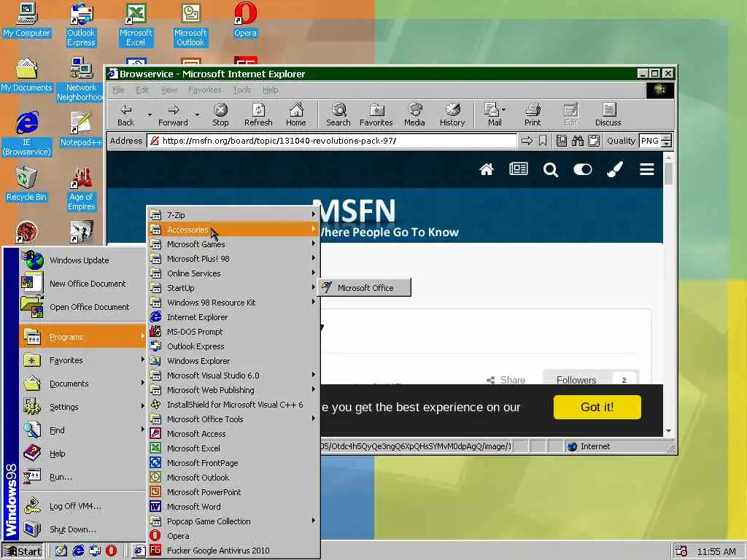Go to the Home page icon
The height and width of the screenshot is (560, 747).
pos(296,114)
